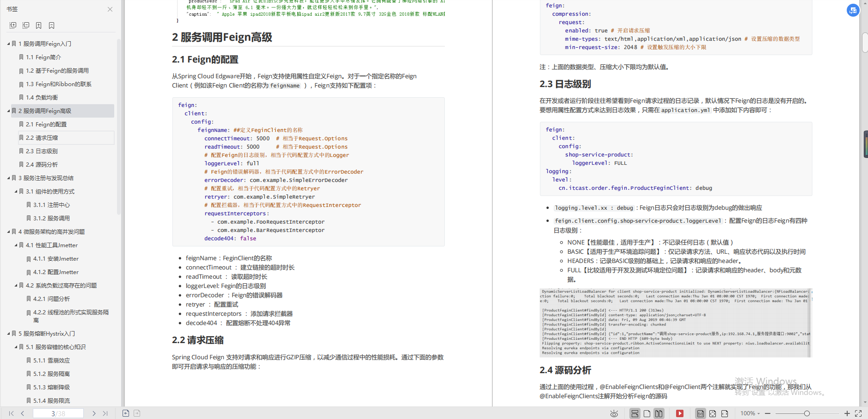The image size is (868, 419).
Task: Click the zoom slider handle
Action: 807,413
